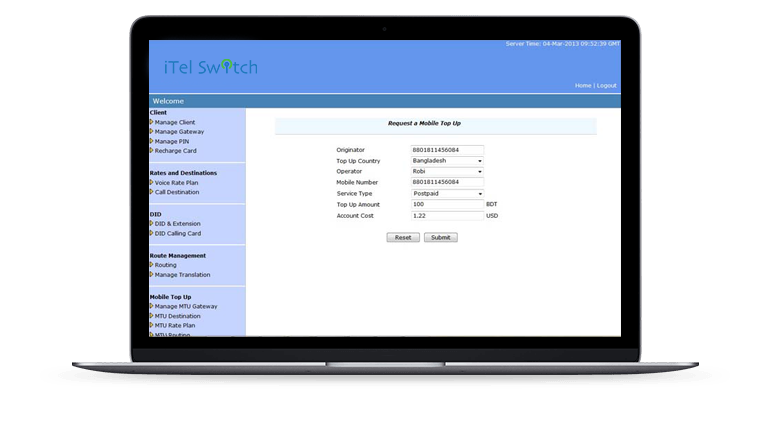Click the arrow icon next to Voice Rate Plan
Screen dimensions: 771x434
[152, 183]
